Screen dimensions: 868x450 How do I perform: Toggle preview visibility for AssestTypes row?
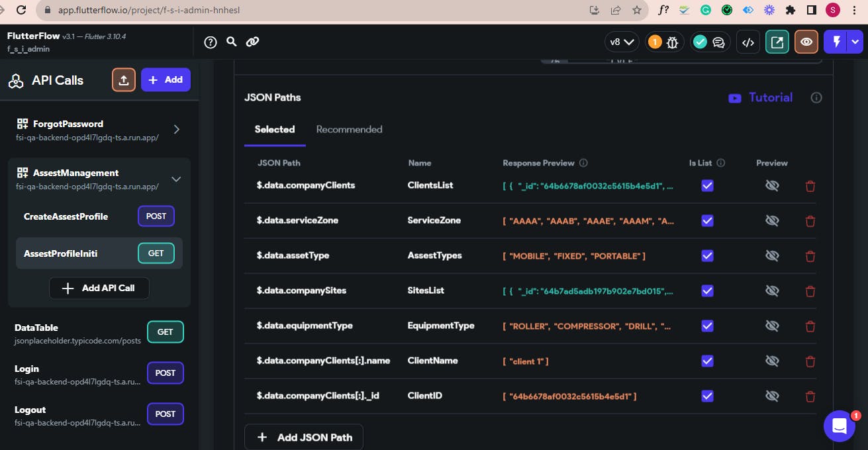coord(771,256)
